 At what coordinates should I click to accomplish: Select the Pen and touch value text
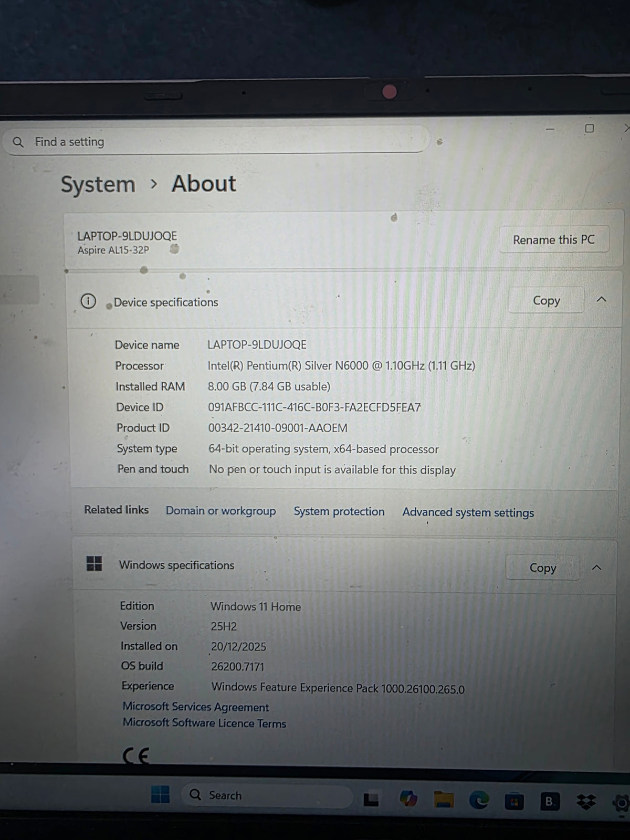[x=332, y=469]
